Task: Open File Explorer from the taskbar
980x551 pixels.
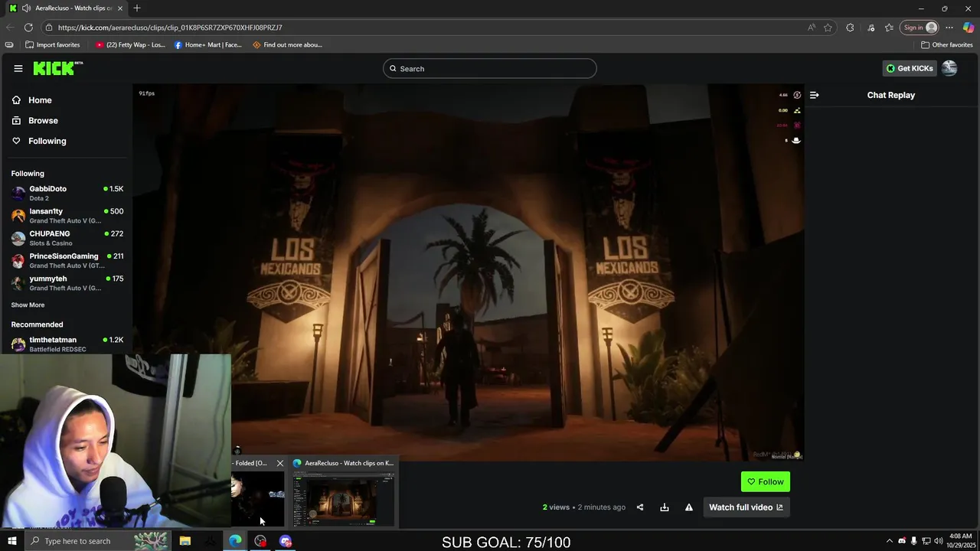Action: point(185,541)
